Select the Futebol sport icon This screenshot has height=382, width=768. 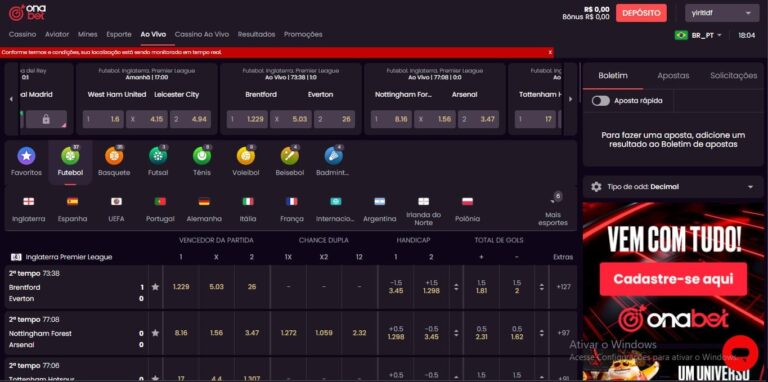pyautogui.click(x=70, y=156)
